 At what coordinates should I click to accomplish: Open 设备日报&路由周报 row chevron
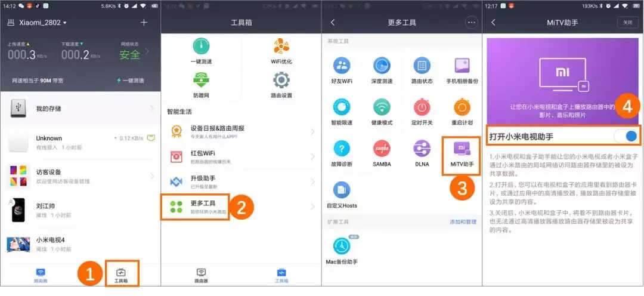pyautogui.click(x=312, y=131)
